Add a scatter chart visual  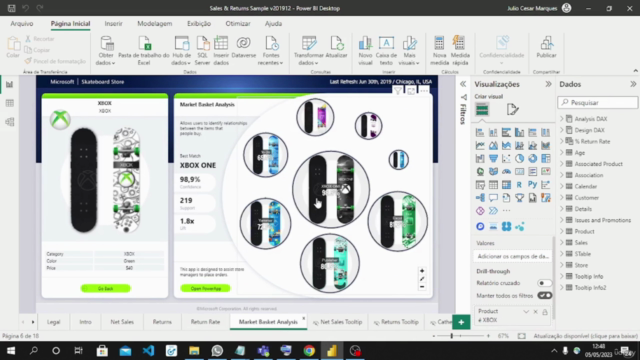point(506,158)
